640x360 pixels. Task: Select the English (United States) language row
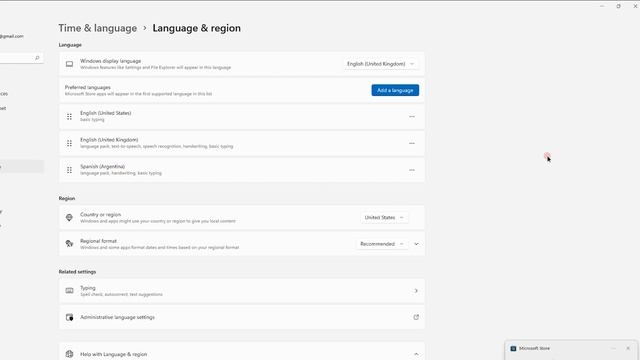click(242, 117)
